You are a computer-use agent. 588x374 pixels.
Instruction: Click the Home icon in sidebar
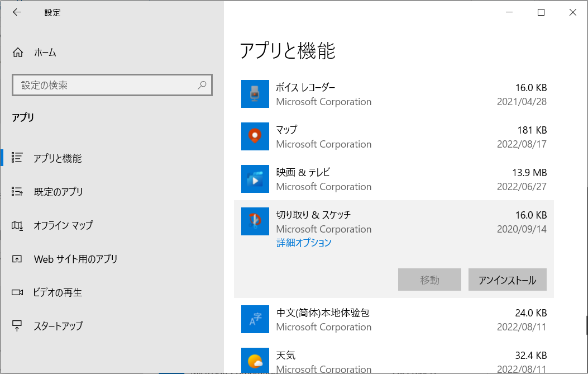(18, 53)
